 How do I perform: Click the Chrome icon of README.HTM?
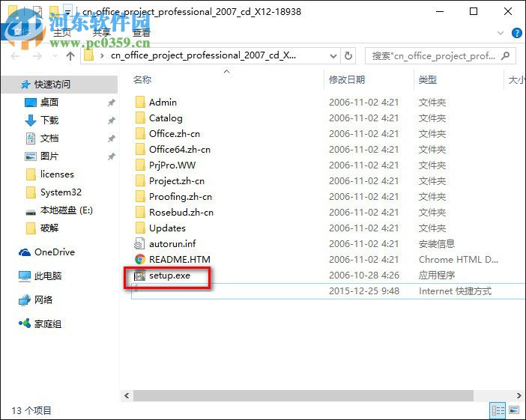point(140,260)
